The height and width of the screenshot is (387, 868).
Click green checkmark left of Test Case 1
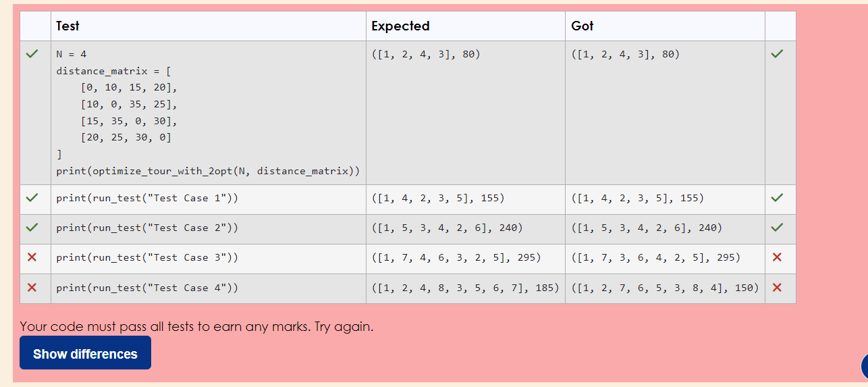point(32,199)
